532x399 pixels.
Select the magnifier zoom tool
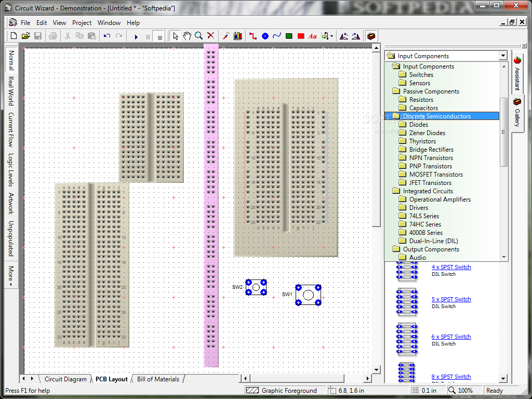click(x=199, y=36)
